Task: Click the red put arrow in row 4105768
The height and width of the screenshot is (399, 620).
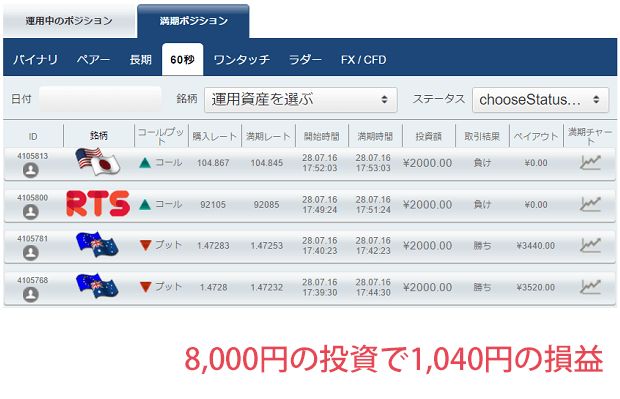Action: click(146, 287)
